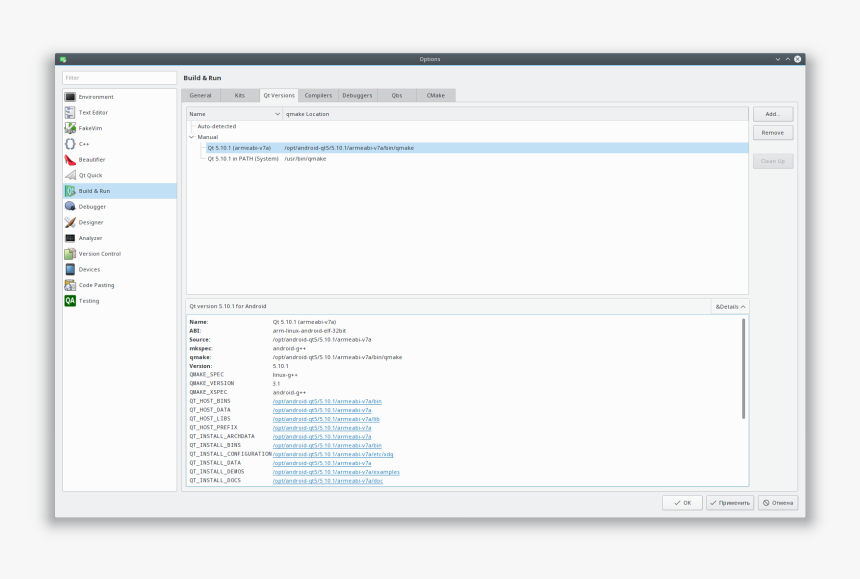Open the QT_HOST_PREFIX path link
This screenshot has width=860, height=579.
[x=322, y=428]
